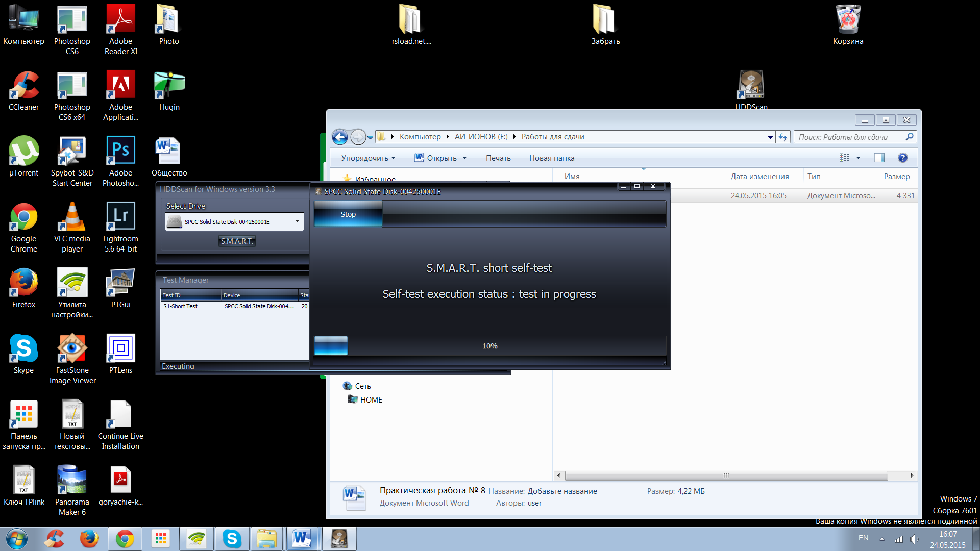The height and width of the screenshot is (551, 980).
Task: Stop the S.M.A.R.T. self-test
Action: coord(348,214)
